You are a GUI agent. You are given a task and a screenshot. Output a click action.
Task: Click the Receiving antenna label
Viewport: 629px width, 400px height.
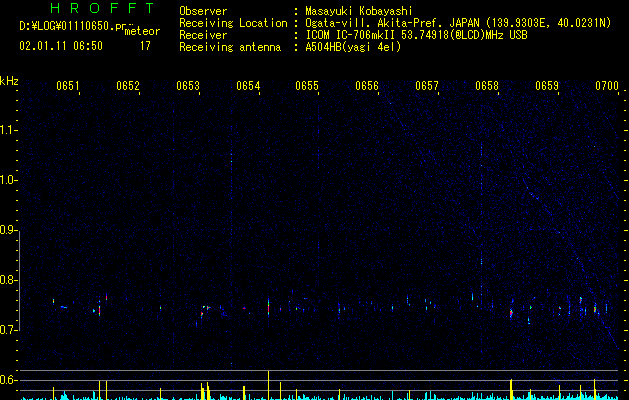(230, 47)
